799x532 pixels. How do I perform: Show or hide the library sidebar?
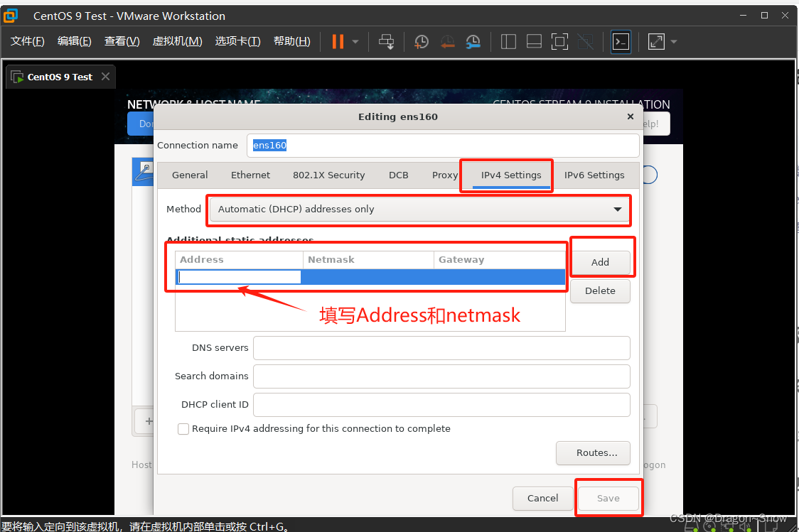coord(508,42)
